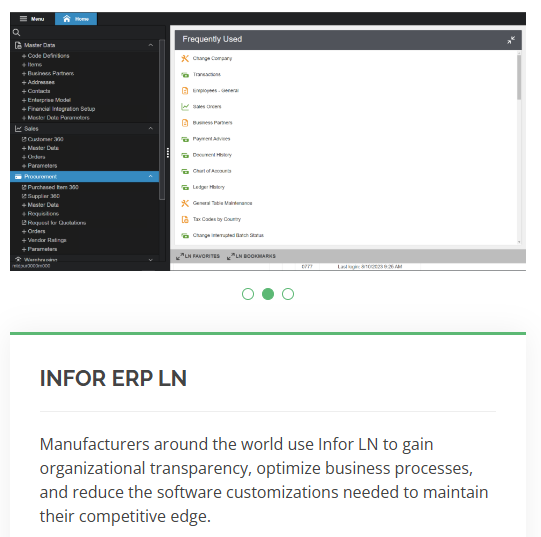Click the Orders item under Procurement
This screenshot has width=541, height=537.
point(36,232)
